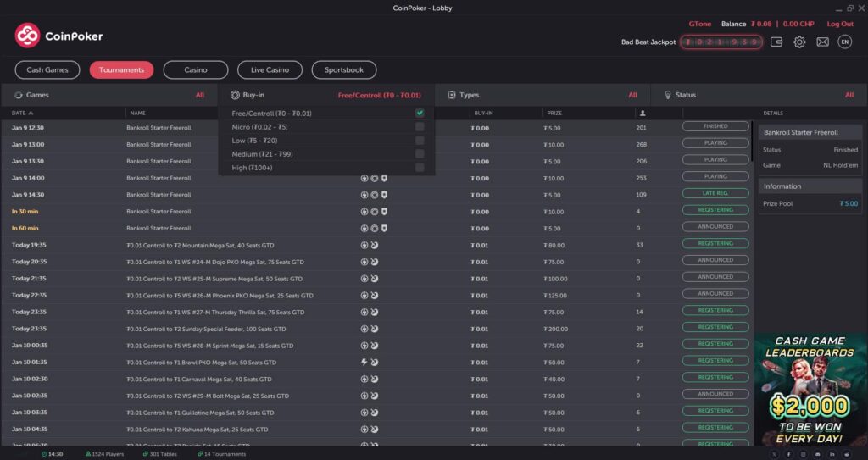Click Late Reg. button for Jan 9 14:30
The image size is (868, 460).
tap(715, 193)
